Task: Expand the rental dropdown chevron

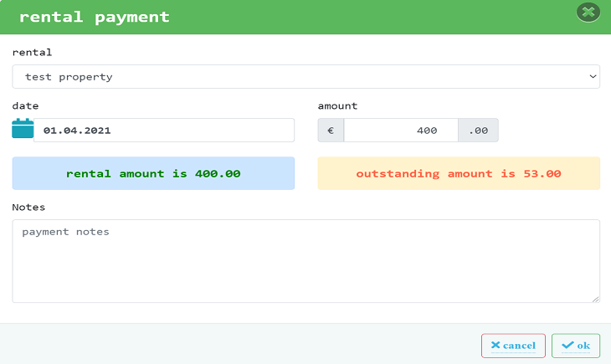Action: point(593,76)
